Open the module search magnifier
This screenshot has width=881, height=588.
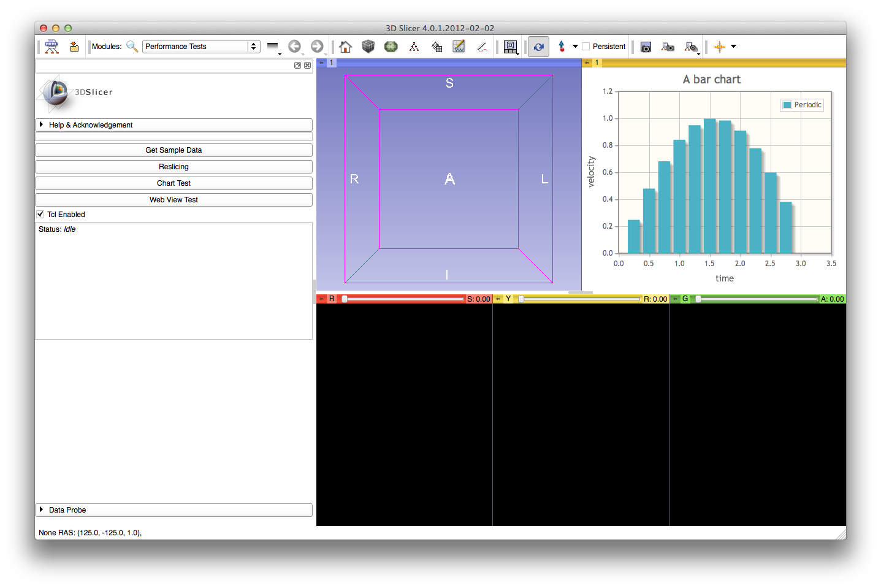[132, 47]
